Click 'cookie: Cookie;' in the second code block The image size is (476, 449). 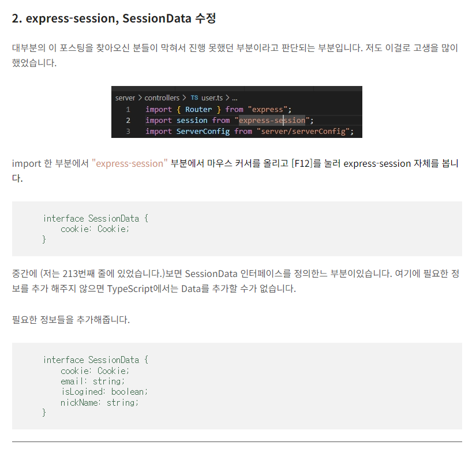[x=95, y=371]
